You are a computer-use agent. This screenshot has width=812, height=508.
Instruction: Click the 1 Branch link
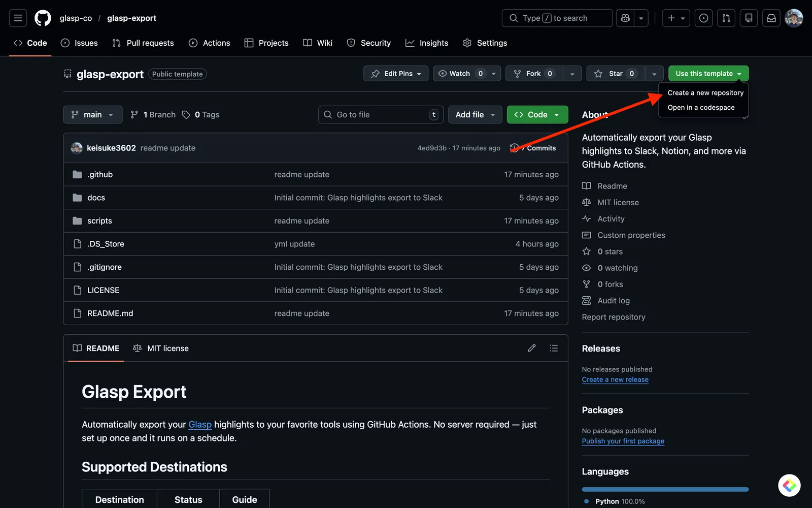point(153,115)
